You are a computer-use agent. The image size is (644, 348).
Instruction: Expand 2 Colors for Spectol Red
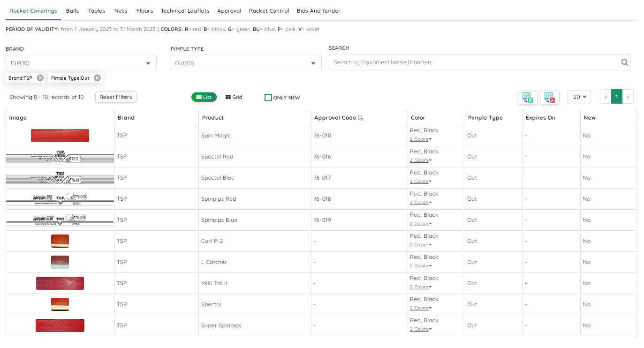click(421, 160)
